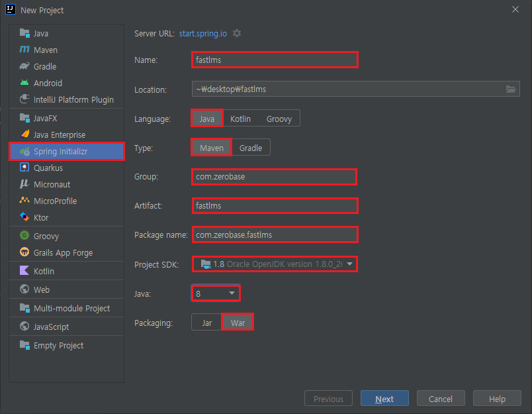Open the Project SDK dropdown
The height and width of the screenshot is (414, 532).
[x=275, y=264]
